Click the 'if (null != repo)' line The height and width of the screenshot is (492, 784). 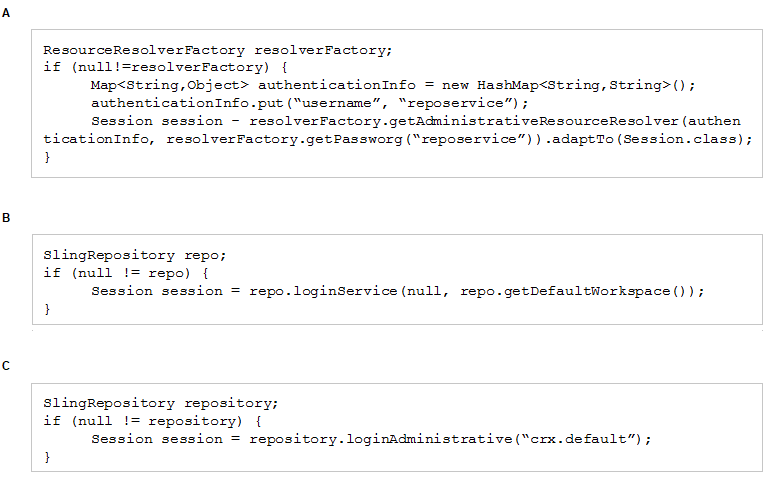coord(126,274)
